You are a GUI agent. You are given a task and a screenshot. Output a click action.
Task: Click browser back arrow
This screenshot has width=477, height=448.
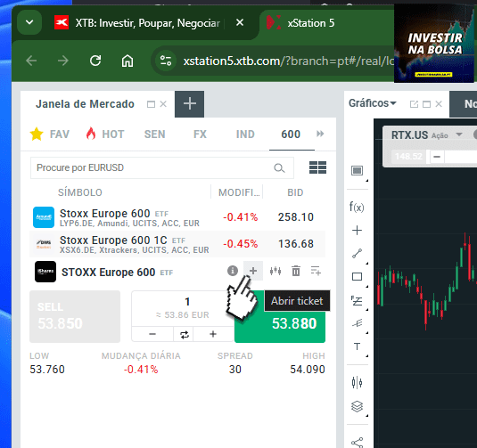click(x=31, y=61)
